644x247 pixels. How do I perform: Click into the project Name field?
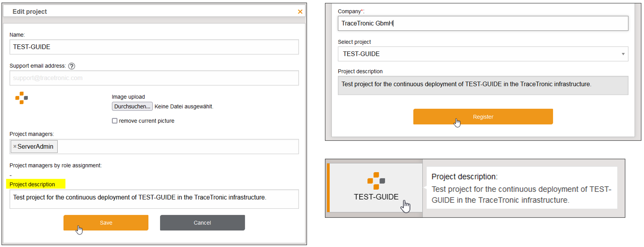point(154,47)
